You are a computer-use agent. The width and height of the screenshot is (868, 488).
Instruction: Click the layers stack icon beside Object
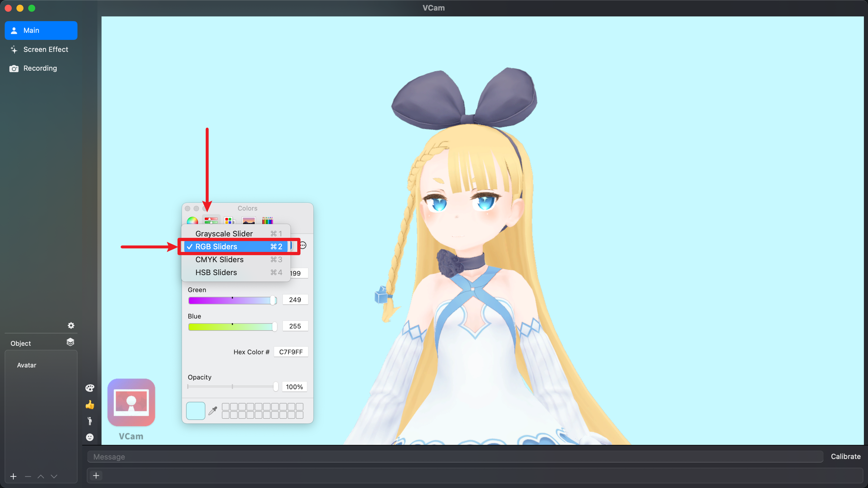70,342
